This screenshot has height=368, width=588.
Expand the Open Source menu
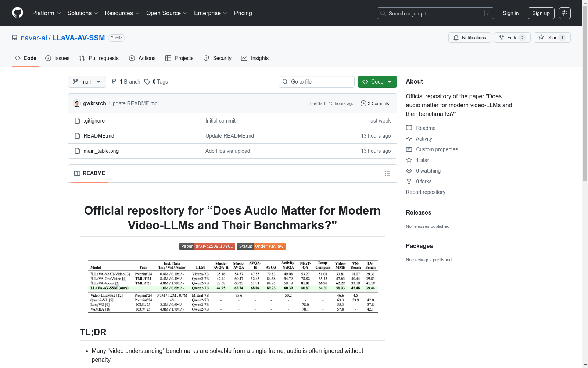(167, 13)
